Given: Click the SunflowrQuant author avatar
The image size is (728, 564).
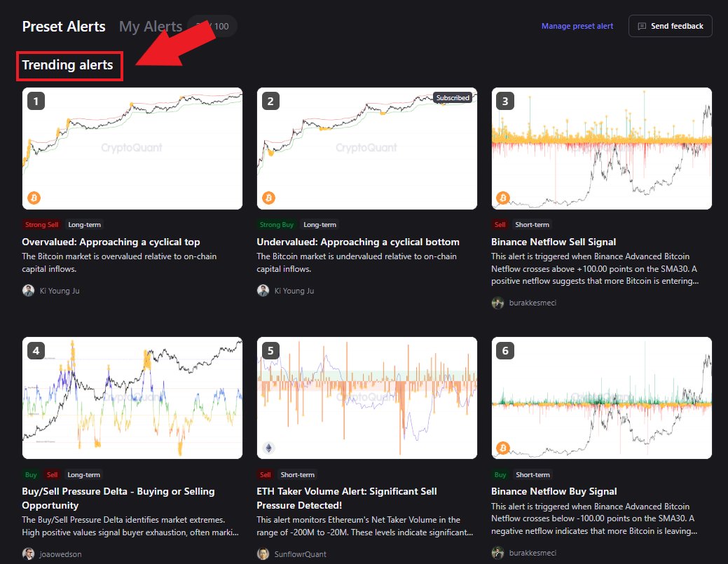Looking at the screenshot, I should [263, 553].
